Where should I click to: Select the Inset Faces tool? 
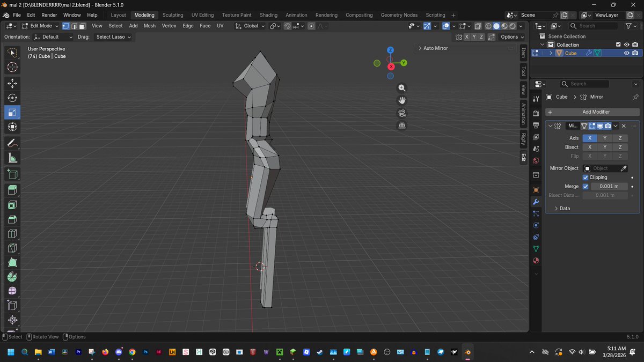(12, 205)
